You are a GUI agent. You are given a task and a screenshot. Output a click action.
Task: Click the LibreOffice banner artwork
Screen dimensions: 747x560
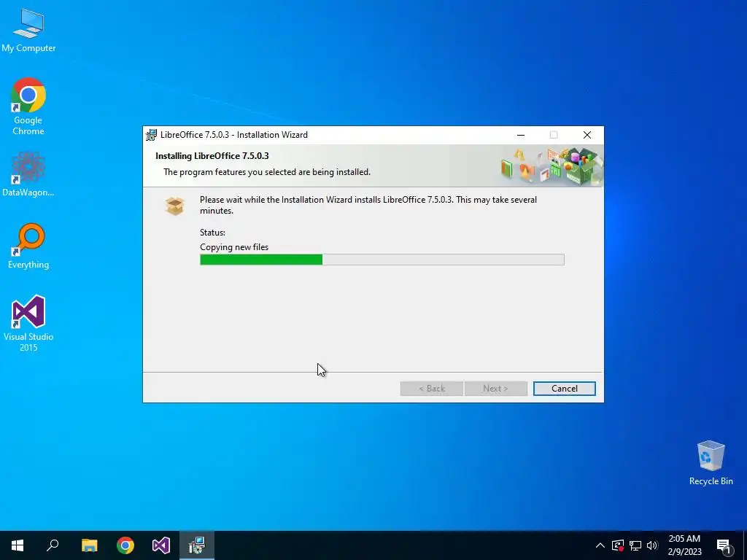point(551,166)
